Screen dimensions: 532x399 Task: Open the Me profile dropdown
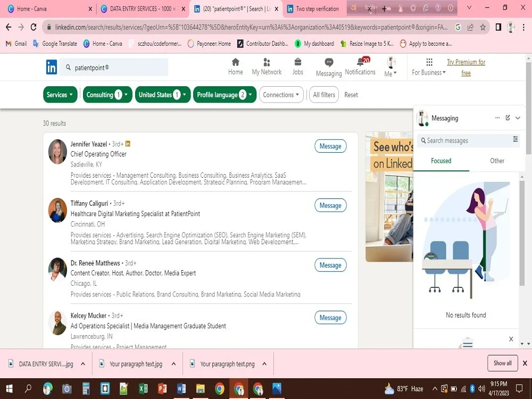391,67
